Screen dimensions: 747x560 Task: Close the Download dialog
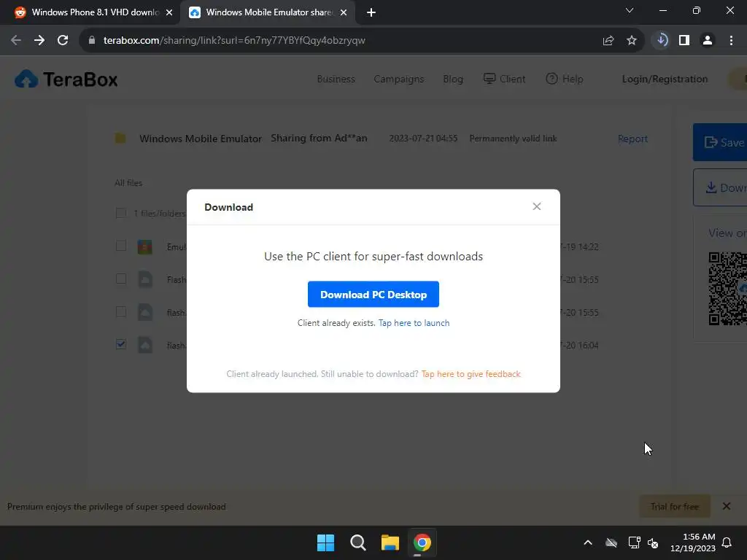536,206
